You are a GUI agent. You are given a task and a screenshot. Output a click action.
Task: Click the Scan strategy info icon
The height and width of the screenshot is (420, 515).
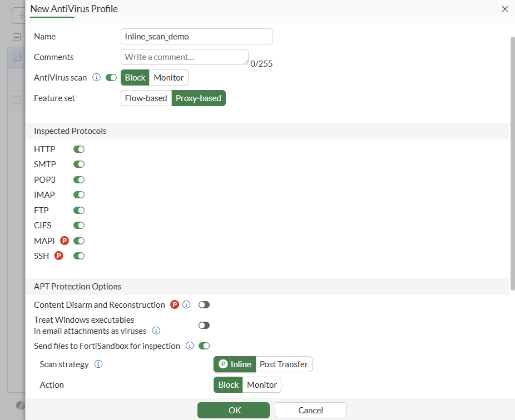[x=98, y=364]
